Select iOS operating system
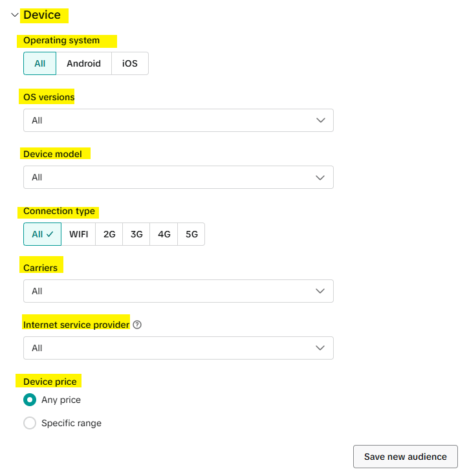 tap(130, 63)
